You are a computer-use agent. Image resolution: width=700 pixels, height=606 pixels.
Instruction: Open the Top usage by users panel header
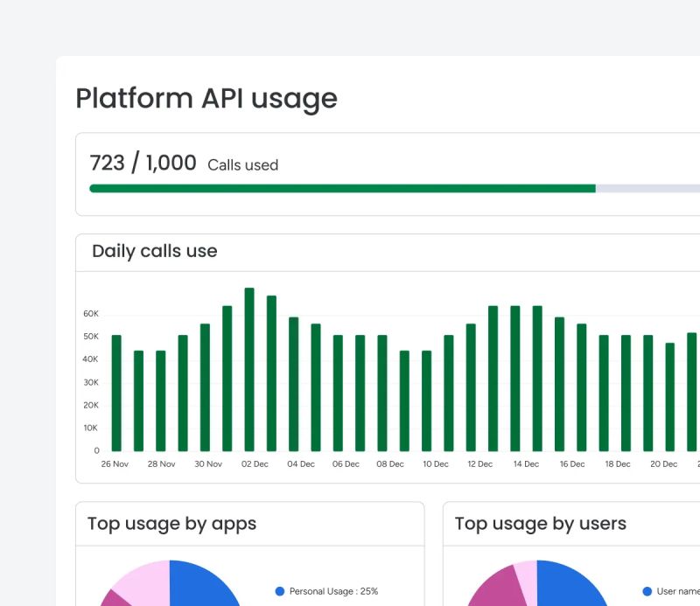click(541, 523)
